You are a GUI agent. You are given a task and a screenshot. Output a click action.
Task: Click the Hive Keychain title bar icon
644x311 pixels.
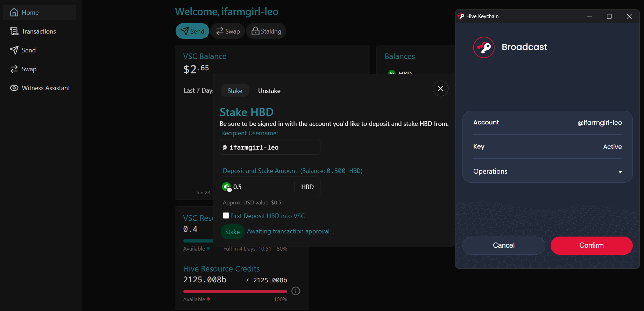pos(461,16)
